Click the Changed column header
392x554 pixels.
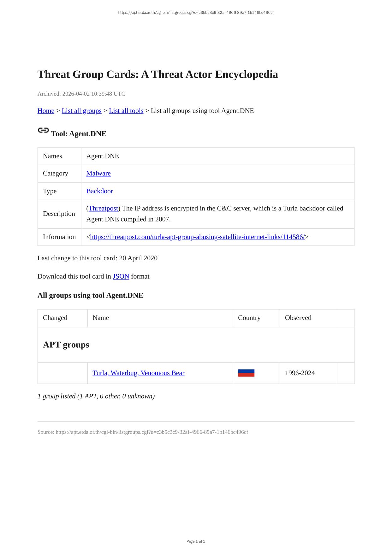[x=55, y=318]
